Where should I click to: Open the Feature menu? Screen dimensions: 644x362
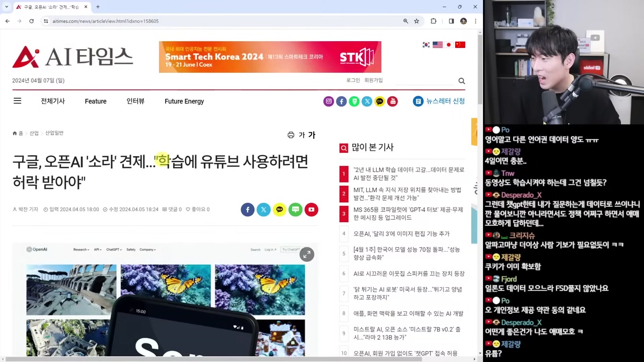point(95,101)
